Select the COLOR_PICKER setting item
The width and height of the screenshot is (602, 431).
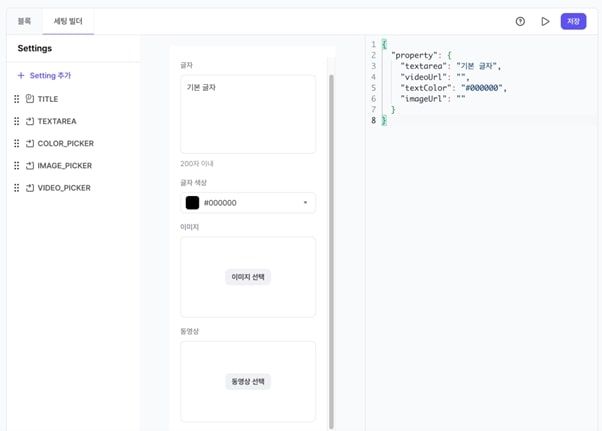pos(65,143)
